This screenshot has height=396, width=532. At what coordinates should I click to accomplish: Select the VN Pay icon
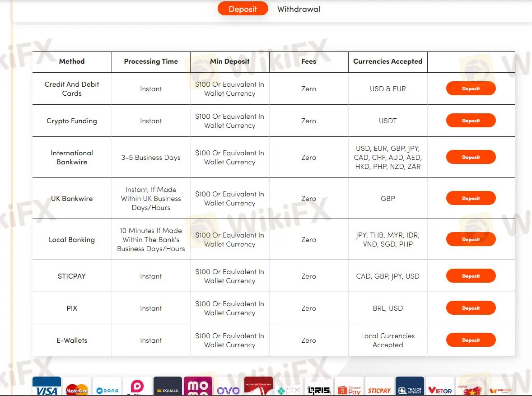click(x=470, y=387)
